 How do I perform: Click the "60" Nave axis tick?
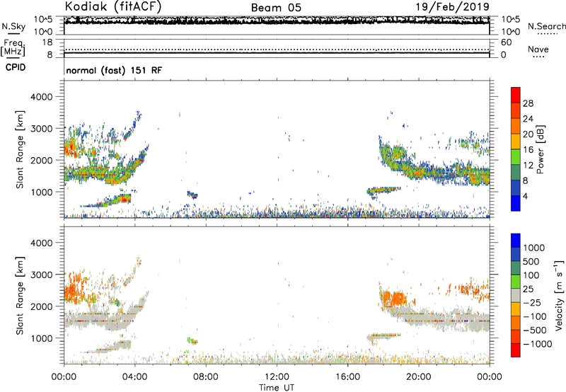coord(507,42)
